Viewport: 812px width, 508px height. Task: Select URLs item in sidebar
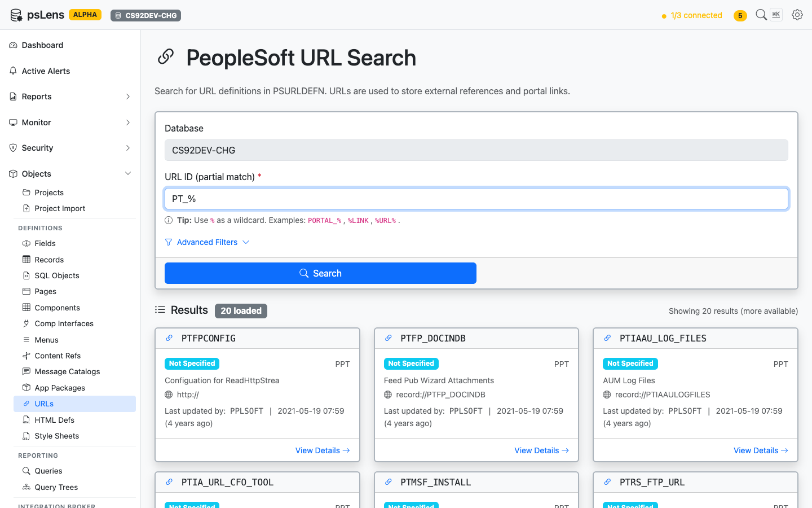point(74,404)
